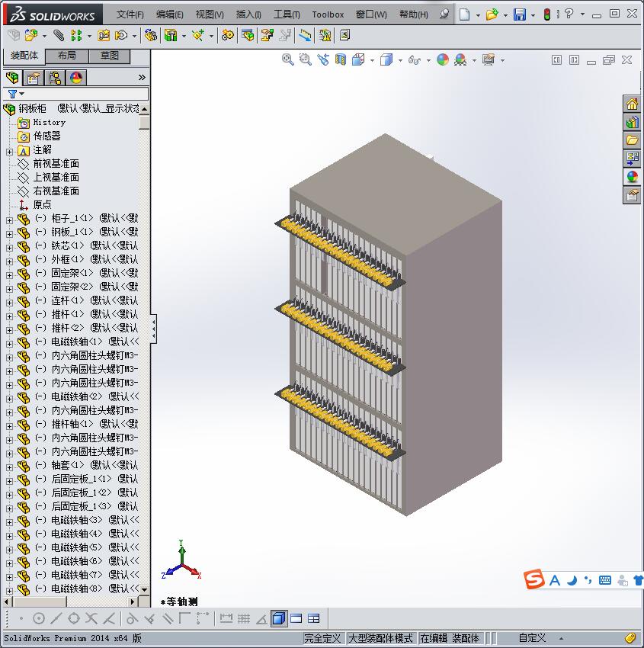Viewport: 644px width, 648px height.
Task: Expand the 连杆<1> tree node
Action: (9, 303)
